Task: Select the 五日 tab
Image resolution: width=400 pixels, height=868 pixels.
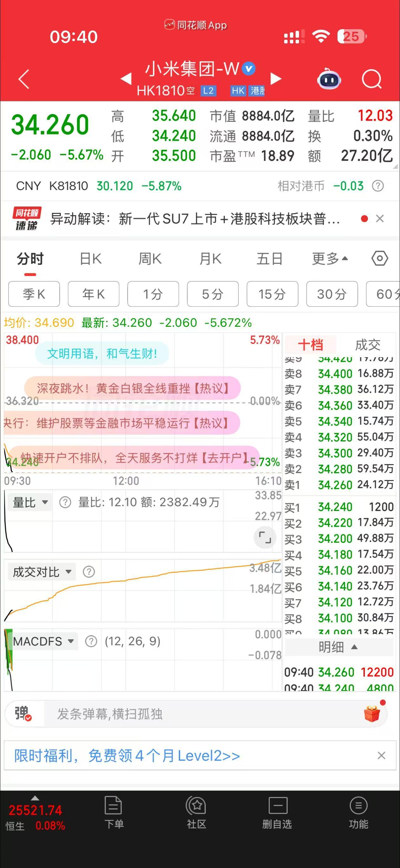Action: coord(270,259)
